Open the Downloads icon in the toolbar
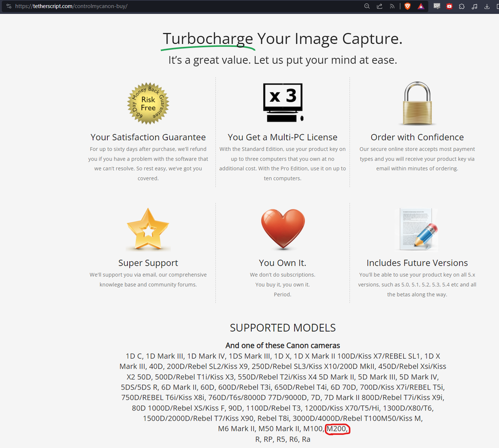499x448 pixels. tap(487, 6)
